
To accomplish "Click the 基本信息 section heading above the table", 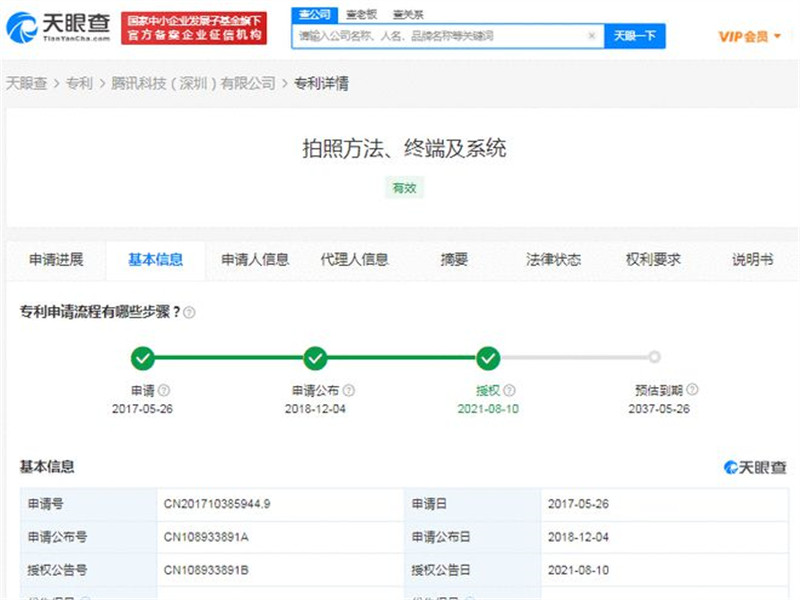I will click(47, 466).
